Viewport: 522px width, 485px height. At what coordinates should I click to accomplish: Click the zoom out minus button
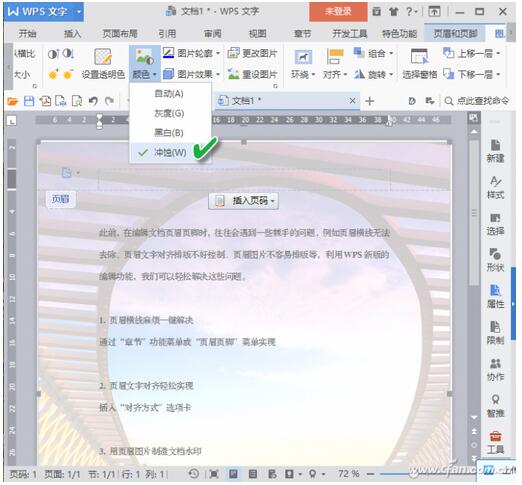[370, 474]
